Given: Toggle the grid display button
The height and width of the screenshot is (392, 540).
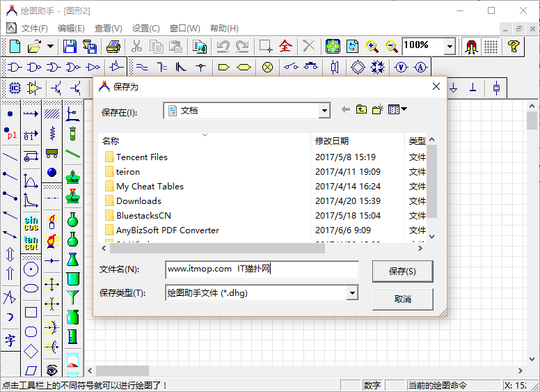Looking at the screenshot, I should coord(491,46).
